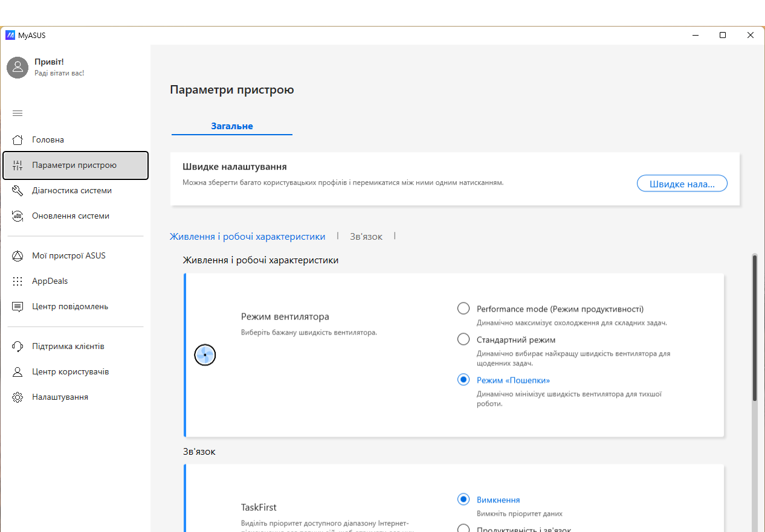Open Центр повідомлень message icon
765x532 pixels.
(18, 307)
